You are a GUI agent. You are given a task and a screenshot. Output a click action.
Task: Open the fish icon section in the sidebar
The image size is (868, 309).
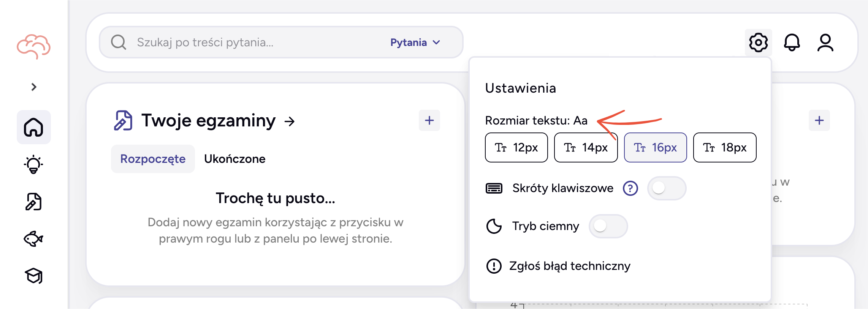[33, 239]
